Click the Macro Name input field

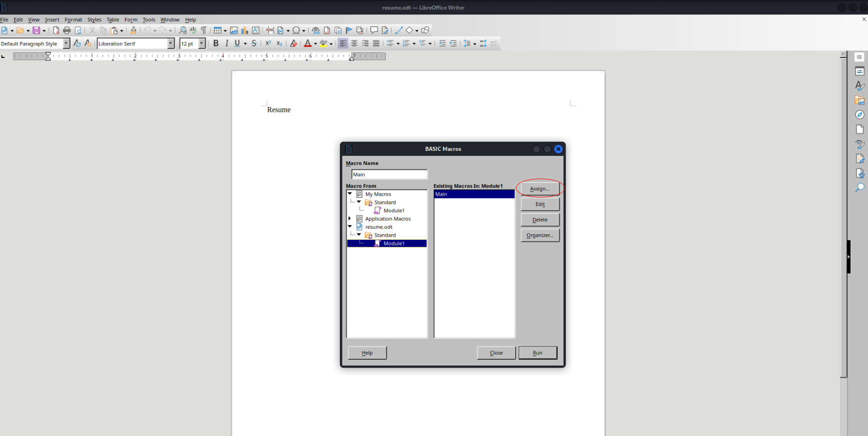389,174
